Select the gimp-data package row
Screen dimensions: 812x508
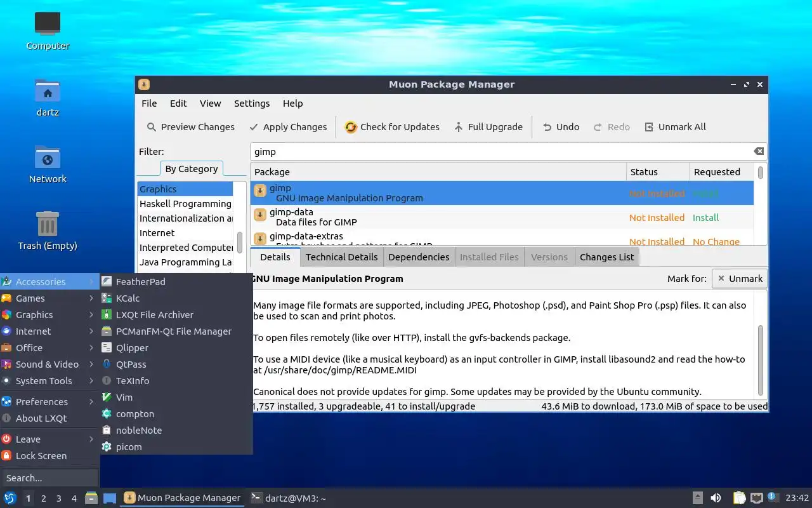click(x=502, y=217)
